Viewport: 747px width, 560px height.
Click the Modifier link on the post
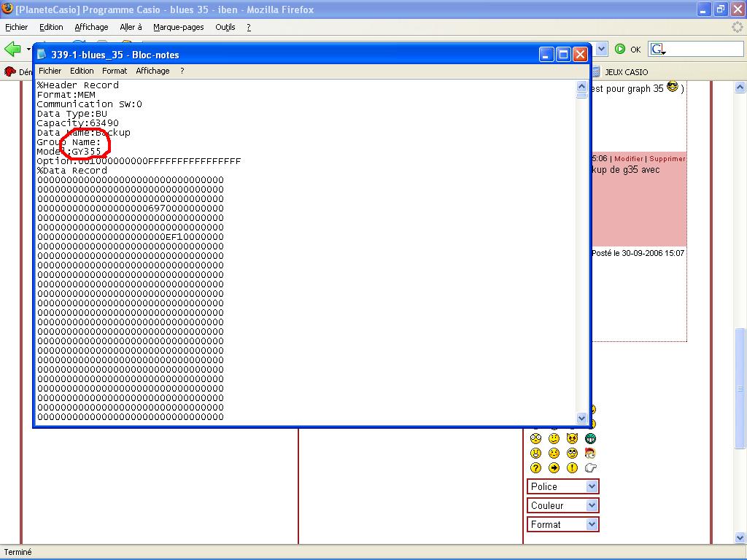click(x=628, y=158)
